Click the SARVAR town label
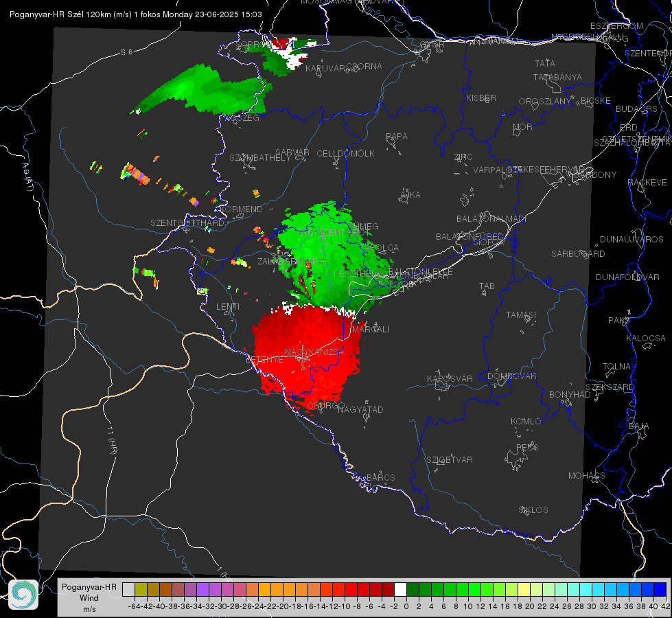672x618 pixels. click(x=292, y=152)
